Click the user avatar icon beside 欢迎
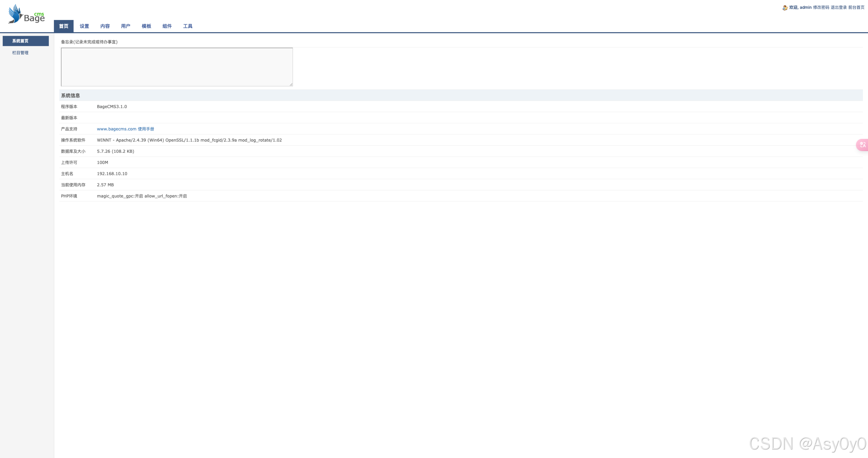Image resolution: width=868 pixels, height=458 pixels. click(x=785, y=8)
